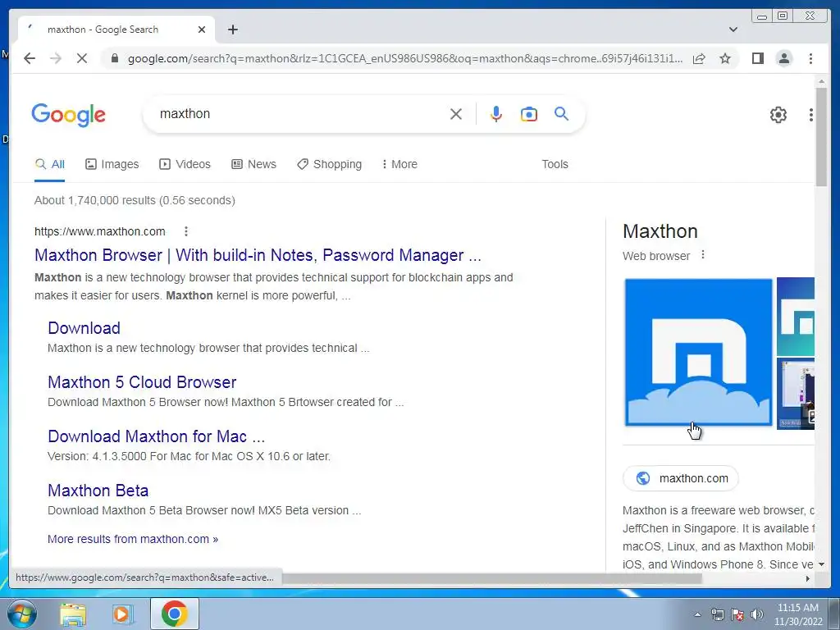The image size is (840, 630).
Task: Click the Google logo
Action: pyautogui.click(x=69, y=115)
